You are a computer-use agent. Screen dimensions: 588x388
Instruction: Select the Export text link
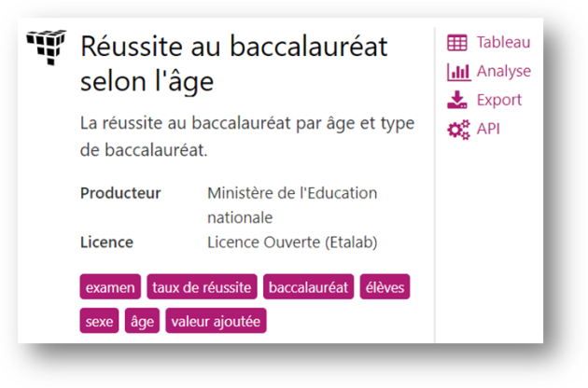point(499,100)
